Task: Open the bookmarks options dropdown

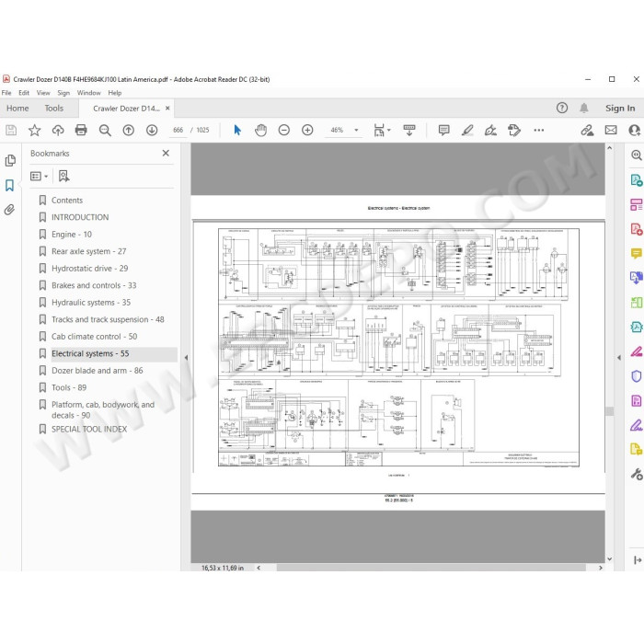Action: [x=39, y=177]
